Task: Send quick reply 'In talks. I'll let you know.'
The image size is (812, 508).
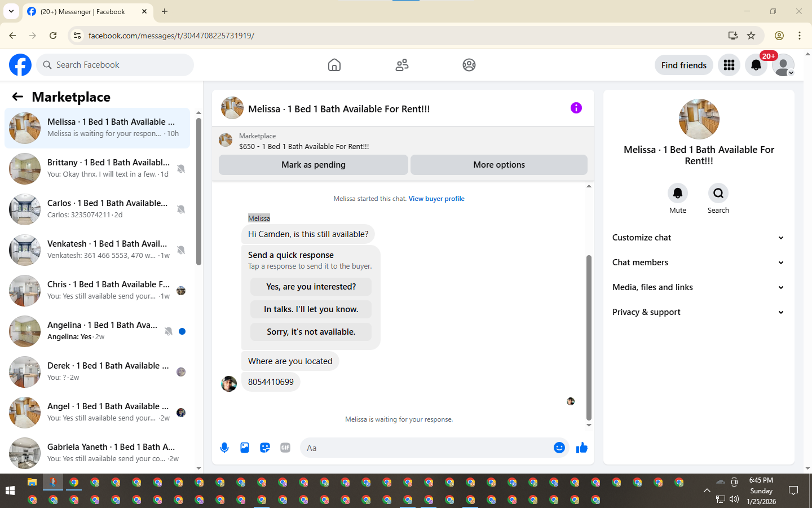Action: coord(311,309)
